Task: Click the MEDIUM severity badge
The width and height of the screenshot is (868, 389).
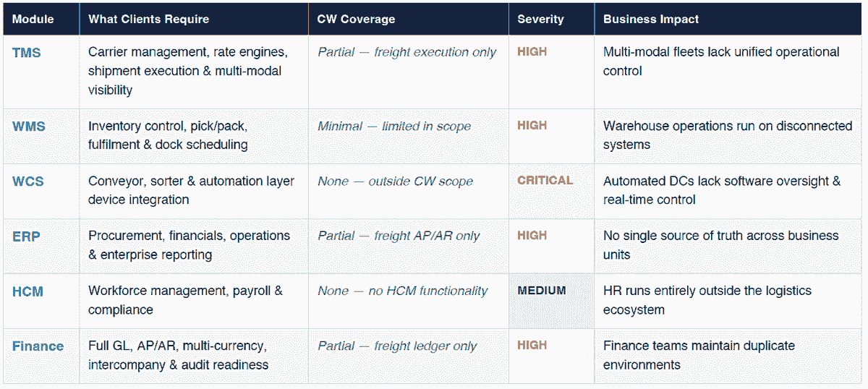Action: click(x=542, y=291)
